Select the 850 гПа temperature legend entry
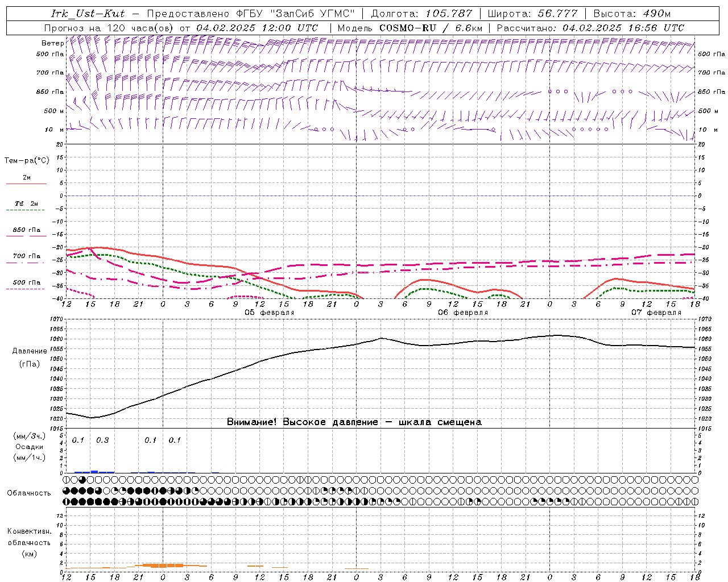The image size is (728, 582). coord(26,231)
